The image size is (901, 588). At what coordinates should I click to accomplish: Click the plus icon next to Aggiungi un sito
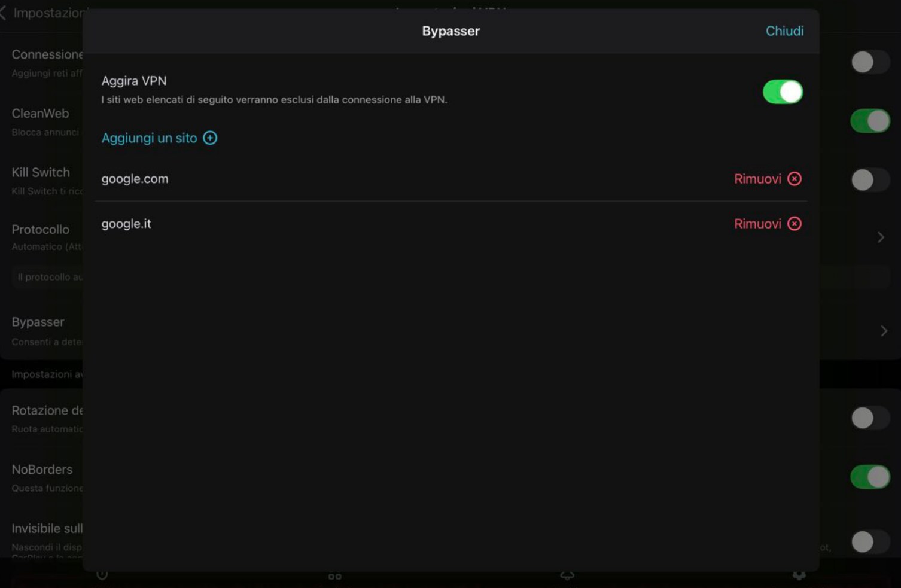(210, 138)
